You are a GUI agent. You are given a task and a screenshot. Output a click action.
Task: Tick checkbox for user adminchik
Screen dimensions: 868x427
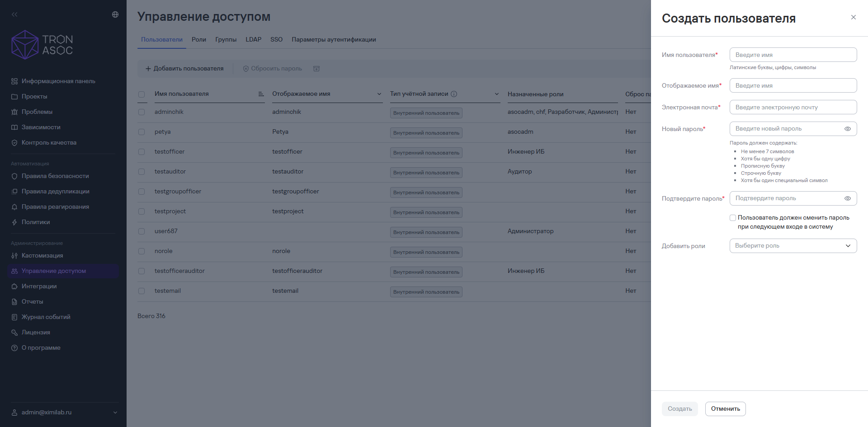pyautogui.click(x=142, y=112)
